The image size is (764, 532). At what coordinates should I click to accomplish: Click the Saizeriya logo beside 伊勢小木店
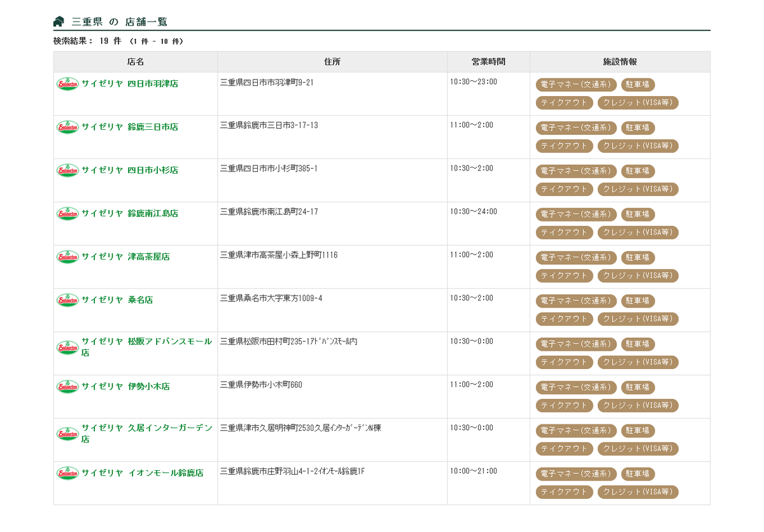click(x=67, y=386)
